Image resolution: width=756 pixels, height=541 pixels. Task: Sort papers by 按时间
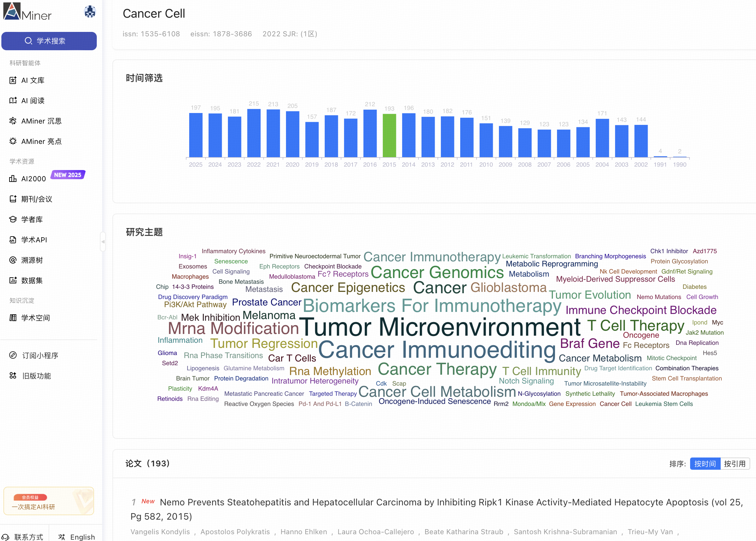point(705,464)
